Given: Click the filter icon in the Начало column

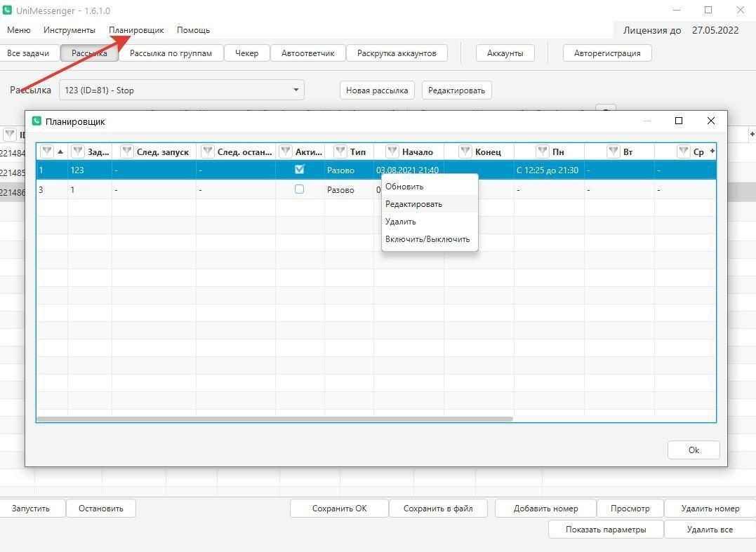Looking at the screenshot, I should [392, 152].
